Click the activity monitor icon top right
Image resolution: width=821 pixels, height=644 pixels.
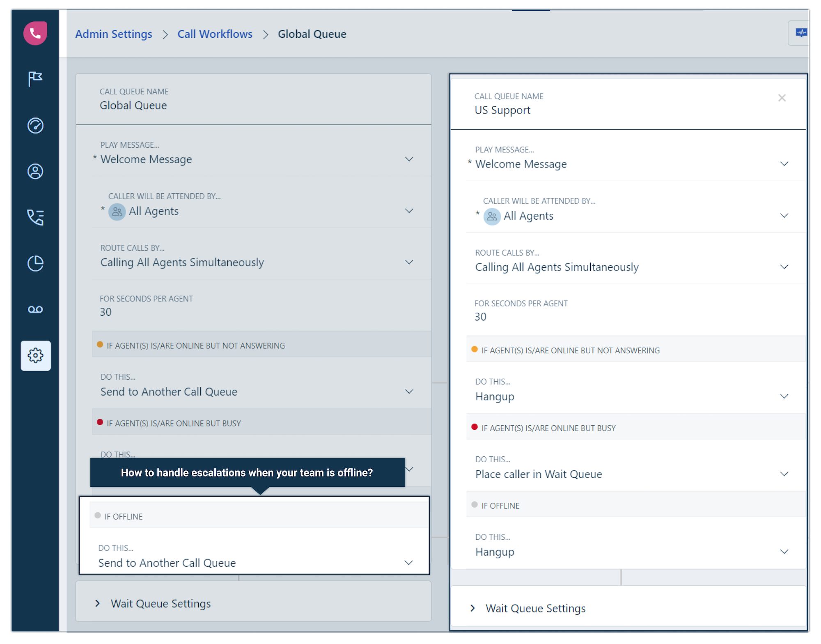click(x=801, y=32)
